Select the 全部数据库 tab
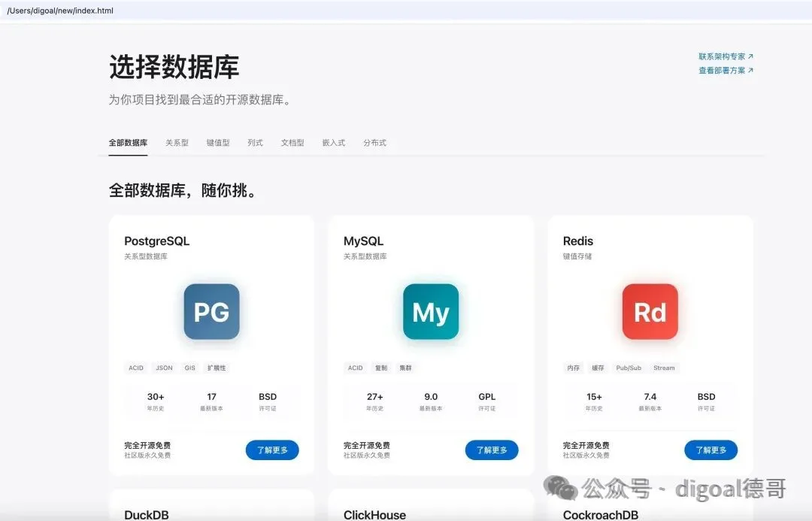 pyautogui.click(x=128, y=143)
